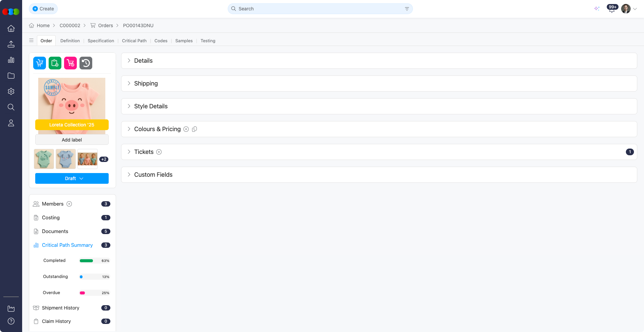644x332 pixels.
Task: Open the upload icon in left sidebar
Action: click(11, 44)
